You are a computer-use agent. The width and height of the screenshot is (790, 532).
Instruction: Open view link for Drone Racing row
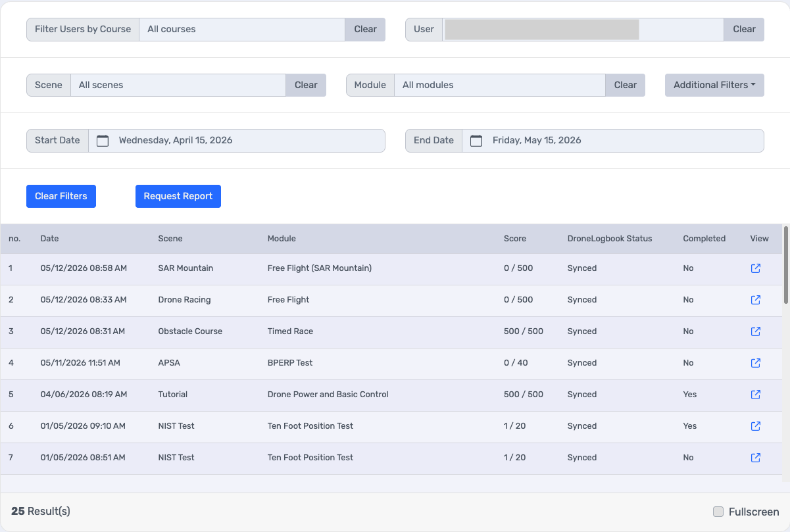click(x=756, y=300)
